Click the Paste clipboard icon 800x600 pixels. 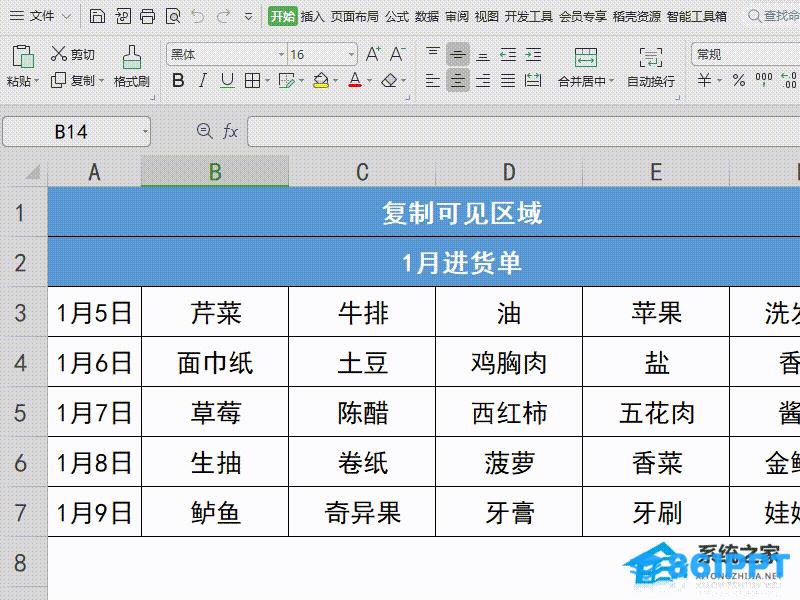[22, 56]
